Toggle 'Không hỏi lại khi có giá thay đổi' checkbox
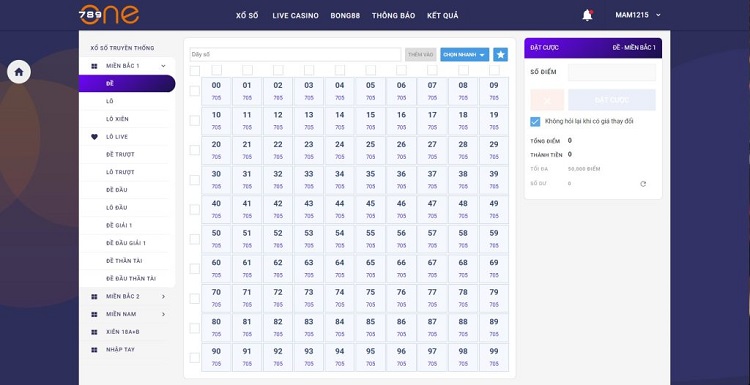Viewport: 750px width, 385px height. pos(535,121)
